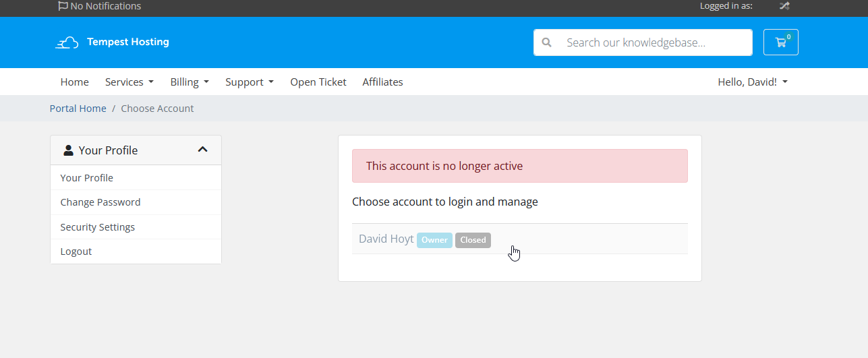Select Open Ticket in navigation bar
The width and height of the screenshot is (868, 358).
(318, 82)
